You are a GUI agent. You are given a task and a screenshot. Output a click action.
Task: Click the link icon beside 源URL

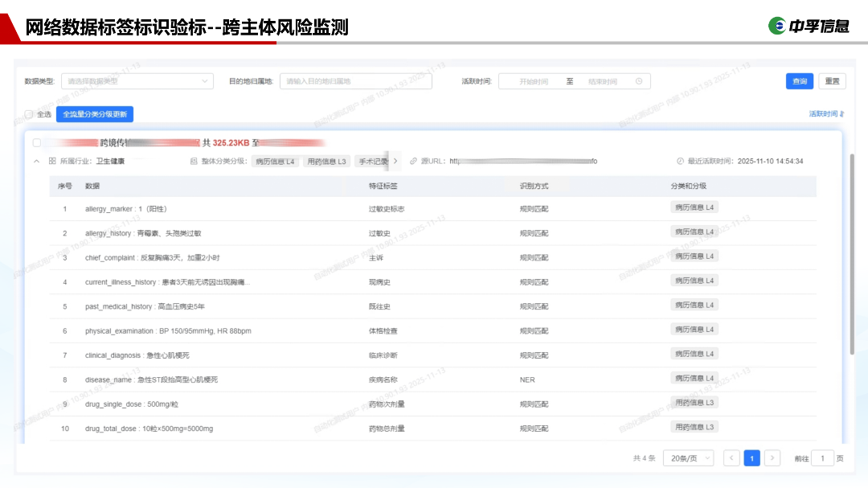click(x=414, y=161)
